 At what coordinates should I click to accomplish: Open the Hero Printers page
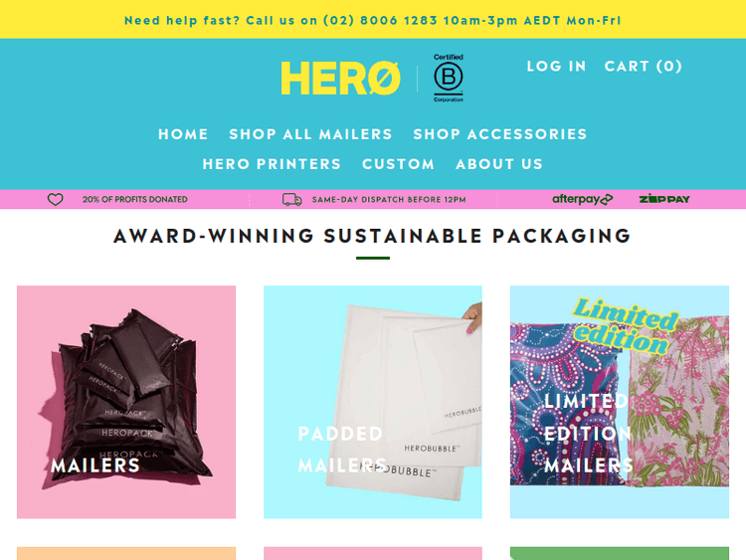click(x=272, y=164)
